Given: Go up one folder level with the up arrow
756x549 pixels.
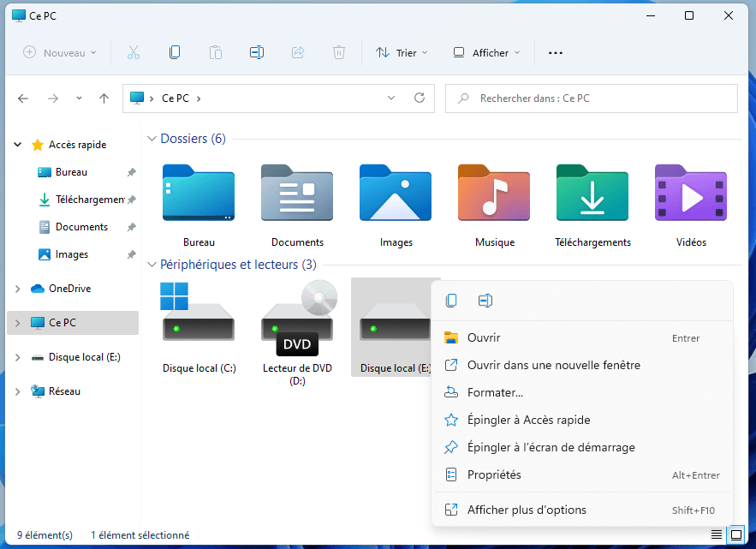Looking at the screenshot, I should point(104,98).
